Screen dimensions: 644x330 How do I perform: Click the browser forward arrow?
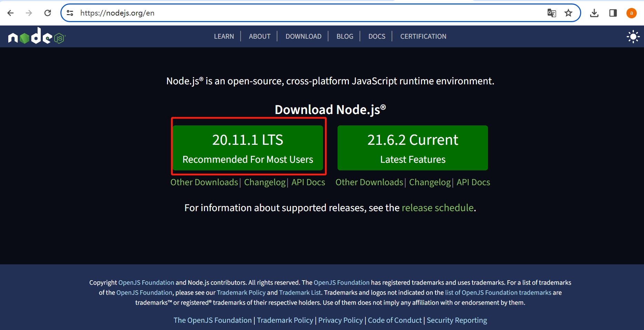coord(29,13)
